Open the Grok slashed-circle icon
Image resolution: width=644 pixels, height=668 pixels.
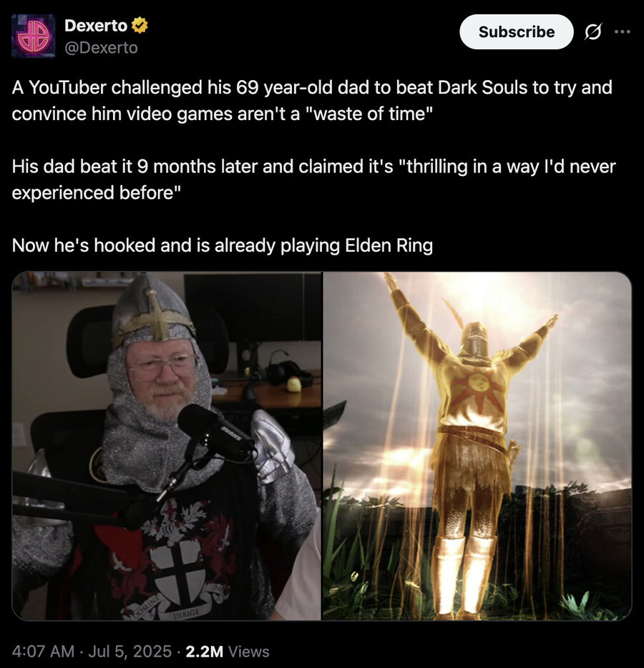coord(593,32)
